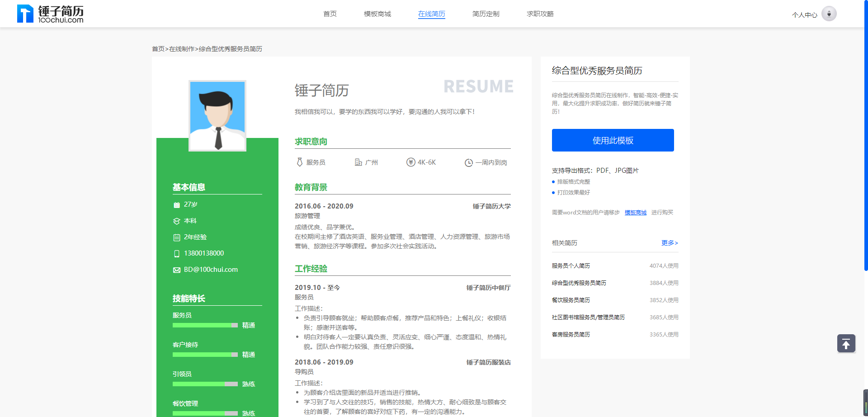
Task: Click the experience icon beside 2年经验
Action: click(x=177, y=237)
